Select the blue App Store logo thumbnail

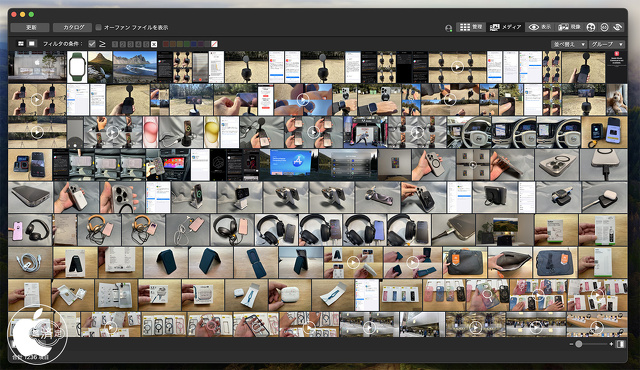pyautogui.click(x=289, y=165)
